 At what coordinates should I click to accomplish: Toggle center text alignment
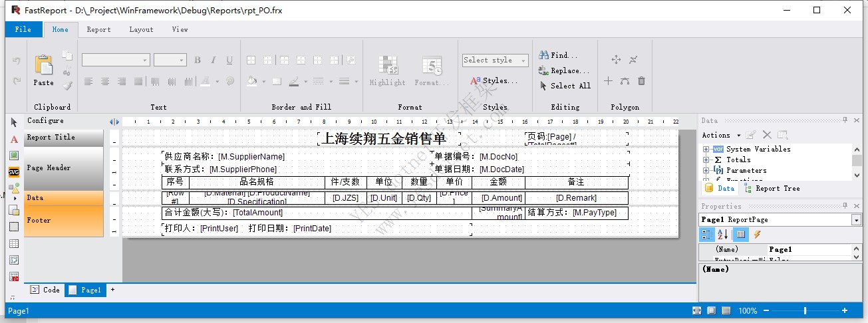coord(105,82)
